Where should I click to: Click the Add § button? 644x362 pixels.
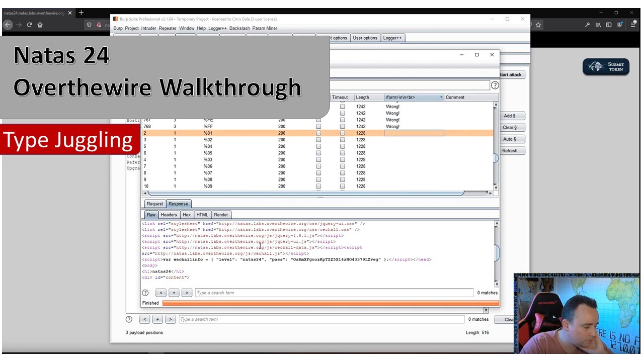pos(510,116)
